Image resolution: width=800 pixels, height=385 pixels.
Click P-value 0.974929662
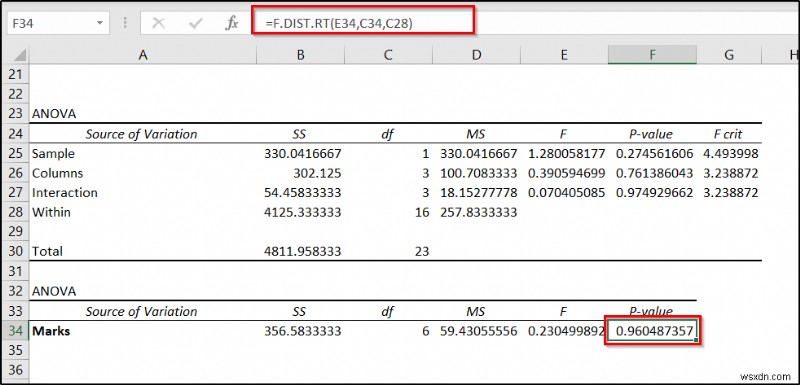655,193
